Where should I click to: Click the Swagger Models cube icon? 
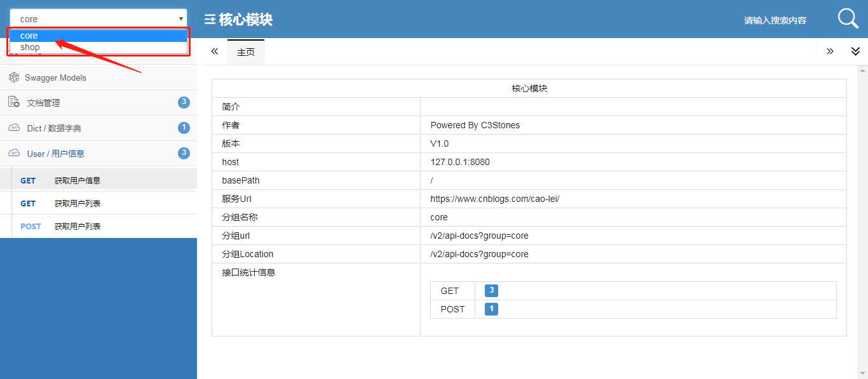pos(13,77)
